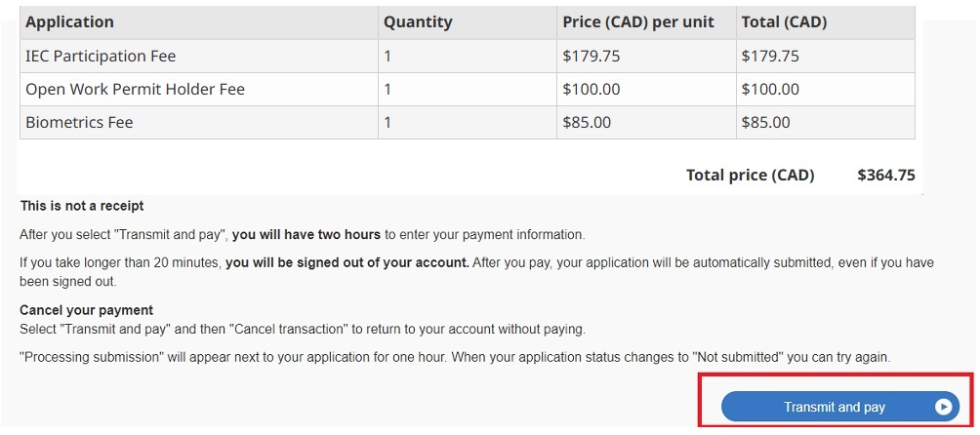Click the "Cancel your payment" heading
980x435 pixels.
pyautogui.click(x=86, y=310)
